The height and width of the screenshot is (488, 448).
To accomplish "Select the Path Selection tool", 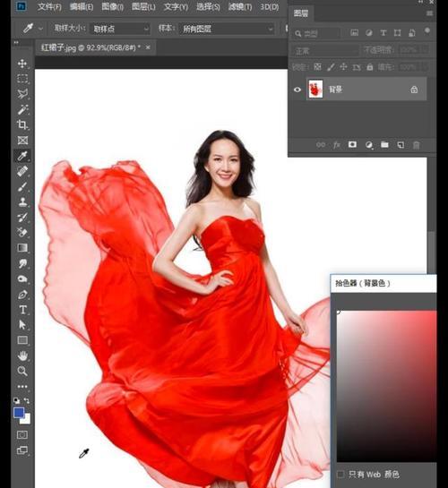I will [22, 325].
